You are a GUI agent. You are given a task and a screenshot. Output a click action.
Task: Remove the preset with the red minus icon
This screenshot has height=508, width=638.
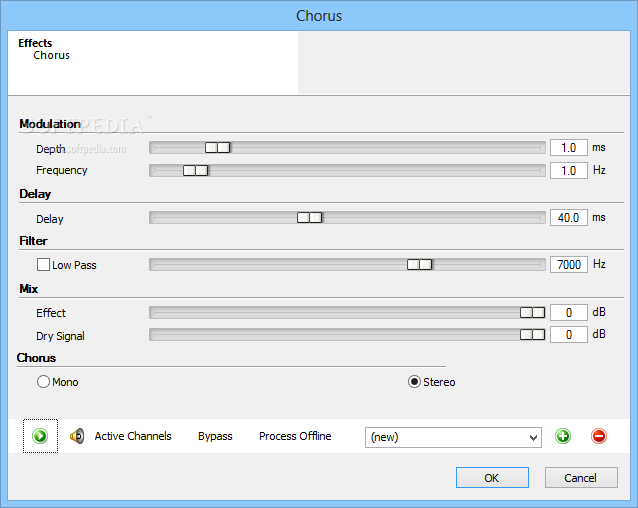pyautogui.click(x=599, y=436)
